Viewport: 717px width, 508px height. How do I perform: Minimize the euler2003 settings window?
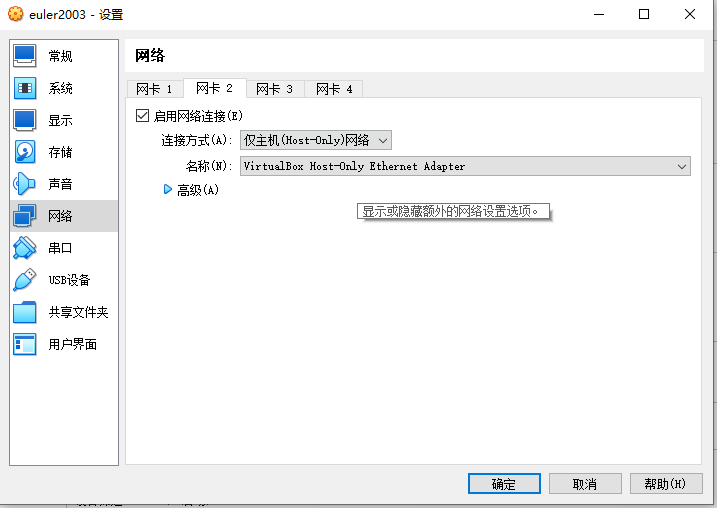599,14
